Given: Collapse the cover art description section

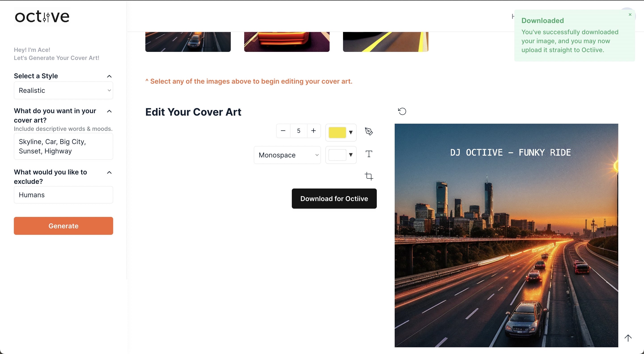Looking at the screenshot, I should point(109,111).
